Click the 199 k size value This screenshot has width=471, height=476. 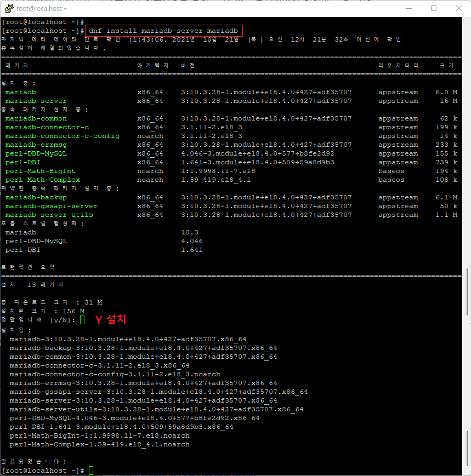coord(446,127)
